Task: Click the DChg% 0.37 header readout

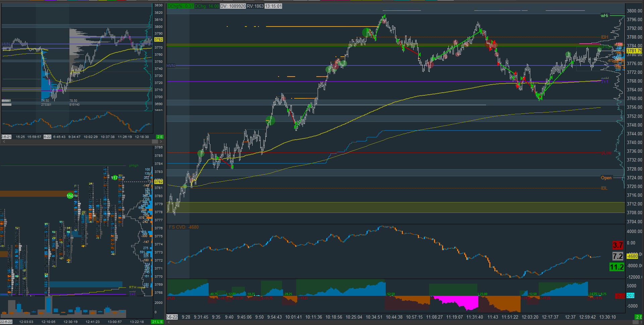Action: click(180, 6)
